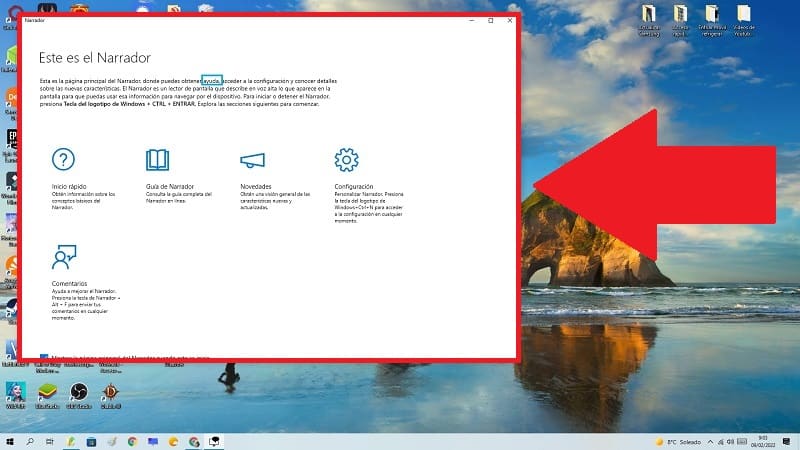Image resolution: width=800 pixels, height=450 pixels.
Task: Open the volume control in system tray
Action: [x=730, y=442]
